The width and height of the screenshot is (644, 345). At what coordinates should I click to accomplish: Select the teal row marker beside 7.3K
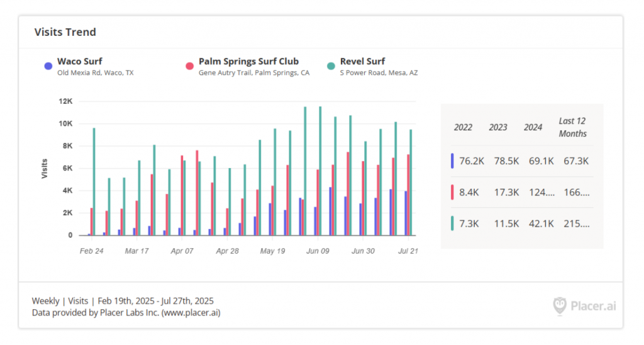[x=452, y=223]
